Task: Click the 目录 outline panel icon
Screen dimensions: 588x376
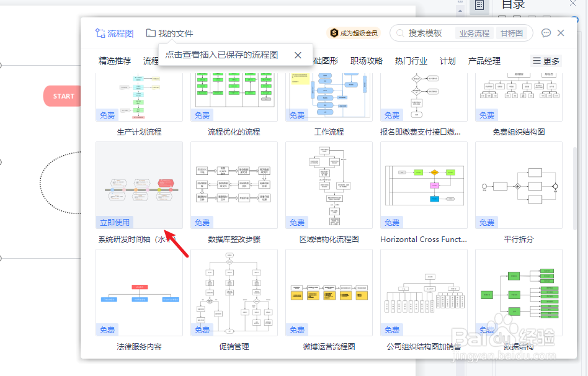Action: 479,6
